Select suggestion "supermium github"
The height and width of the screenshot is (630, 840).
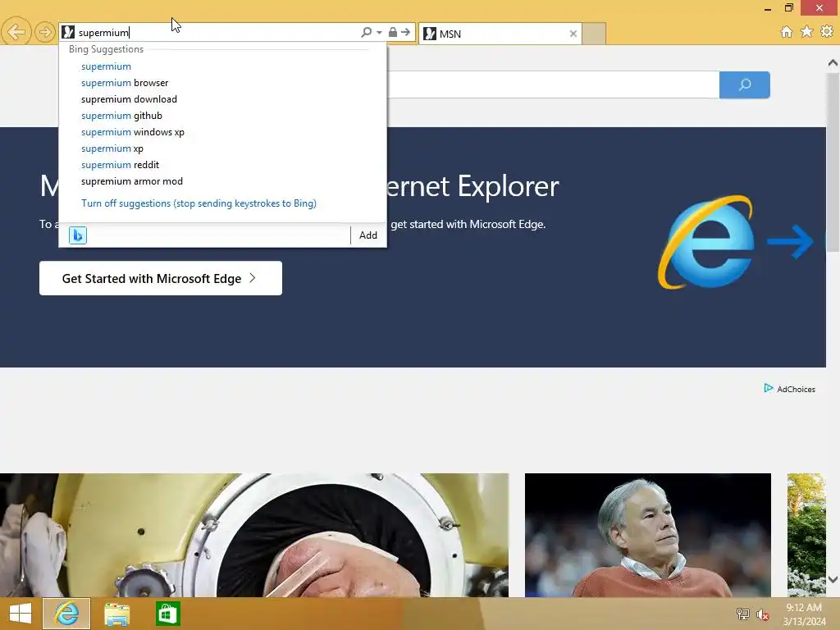tap(121, 116)
